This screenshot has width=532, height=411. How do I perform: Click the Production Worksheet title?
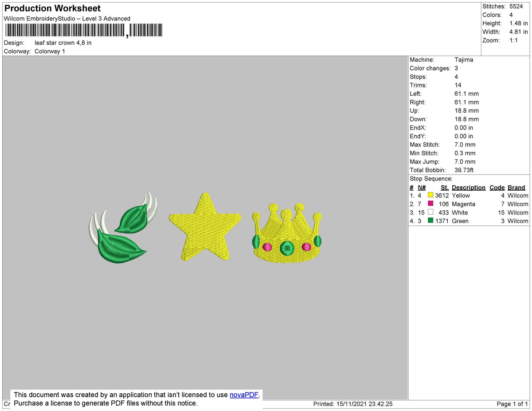tap(52, 8)
